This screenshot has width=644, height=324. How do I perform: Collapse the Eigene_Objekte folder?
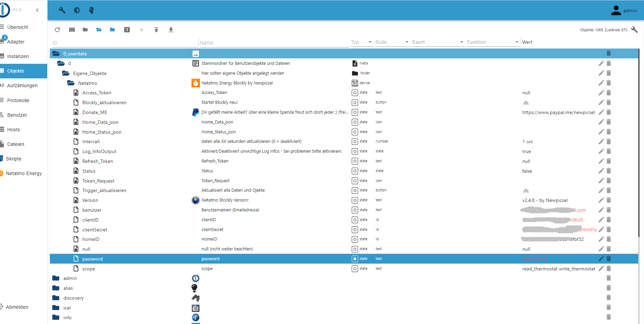point(66,73)
